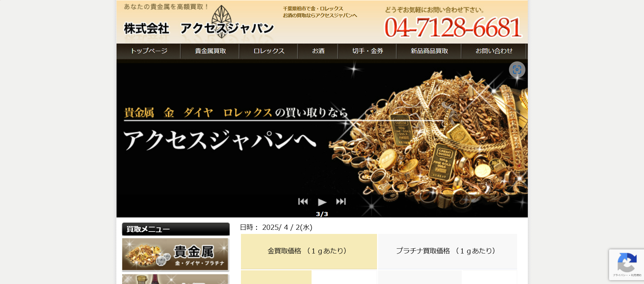Click the gold jewelry slideshow banner image
Viewport: 644px width, 284px height.
[322, 139]
